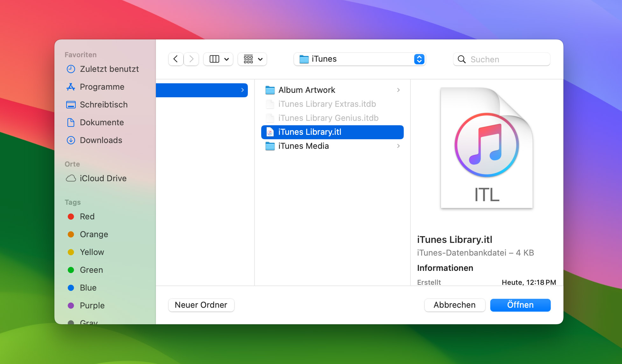Viewport: 622px width, 364px height.
Task: Focus the Suchen search field
Action: point(502,59)
